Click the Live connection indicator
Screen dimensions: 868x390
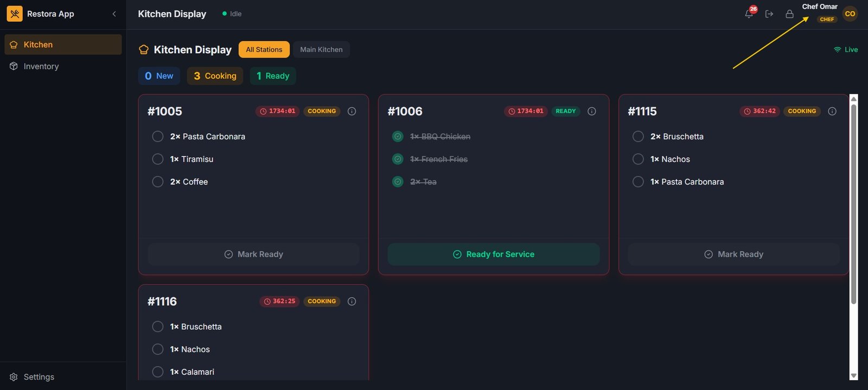[846, 49]
